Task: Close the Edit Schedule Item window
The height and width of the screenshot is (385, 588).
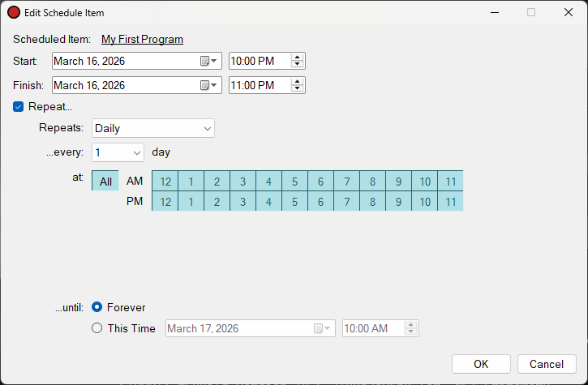Action: 568,12
